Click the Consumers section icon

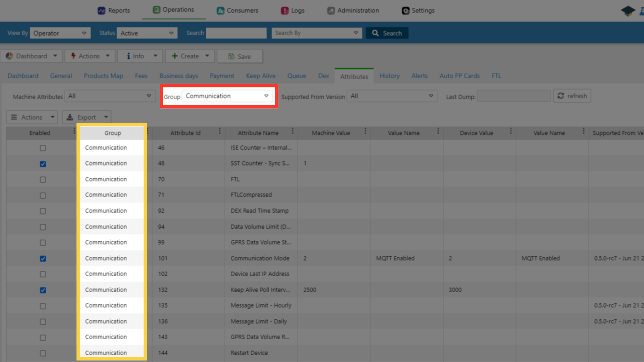tap(220, 11)
